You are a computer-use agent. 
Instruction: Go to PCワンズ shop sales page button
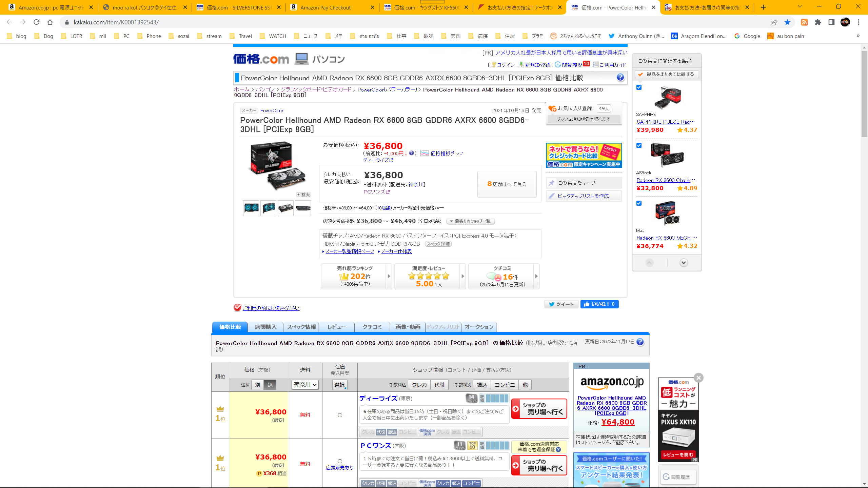tap(539, 465)
